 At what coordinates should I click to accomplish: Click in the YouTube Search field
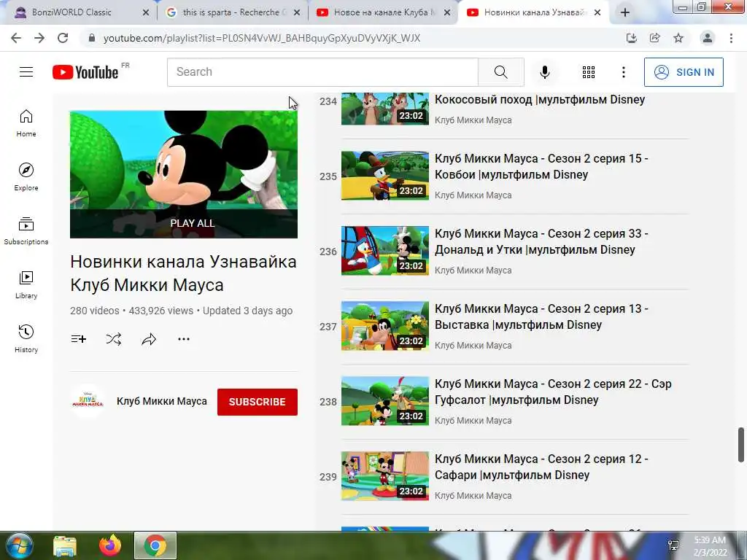322,72
